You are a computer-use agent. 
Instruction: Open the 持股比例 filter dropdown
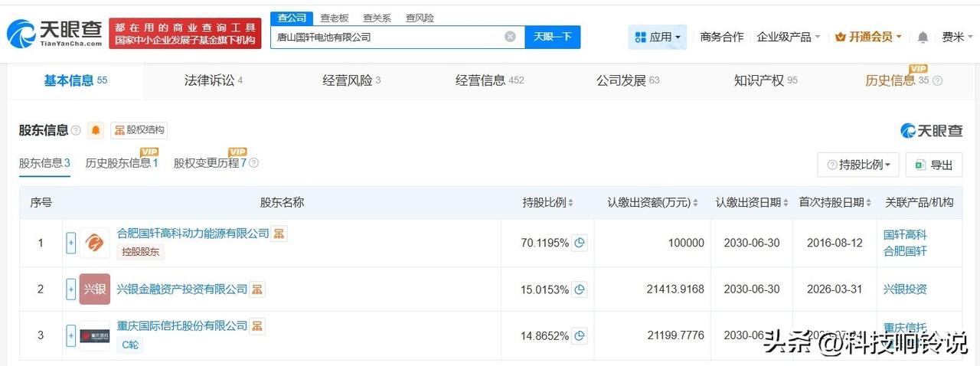(x=858, y=165)
